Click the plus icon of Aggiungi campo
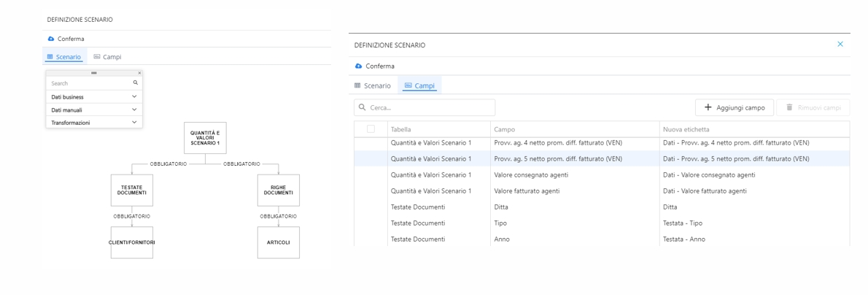 pyautogui.click(x=708, y=107)
